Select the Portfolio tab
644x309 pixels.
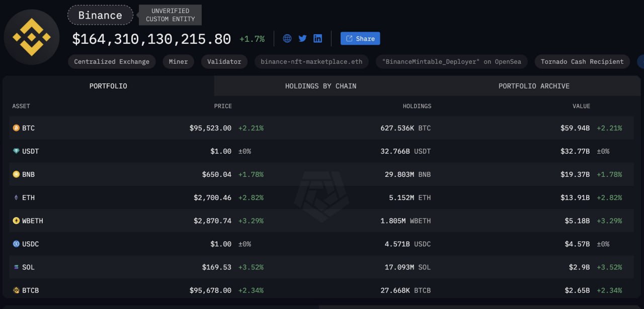coord(108,86)
